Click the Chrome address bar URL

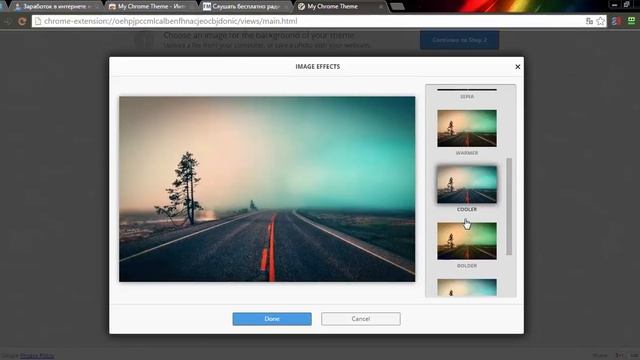[171, 21]
